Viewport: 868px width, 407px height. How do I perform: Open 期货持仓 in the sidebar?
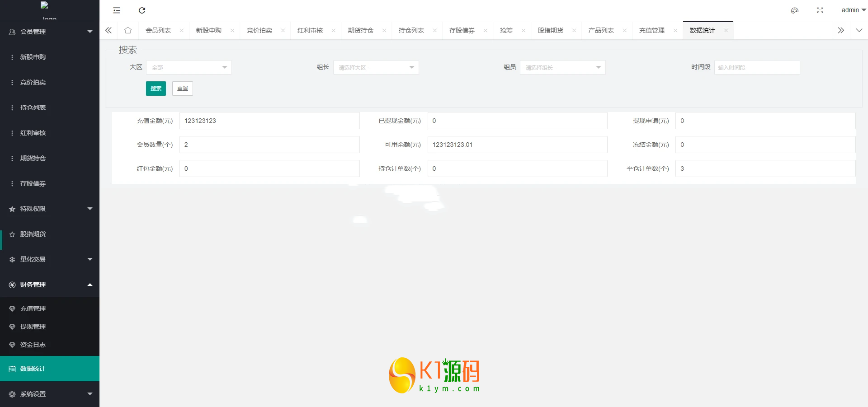(x=50, y=158)
